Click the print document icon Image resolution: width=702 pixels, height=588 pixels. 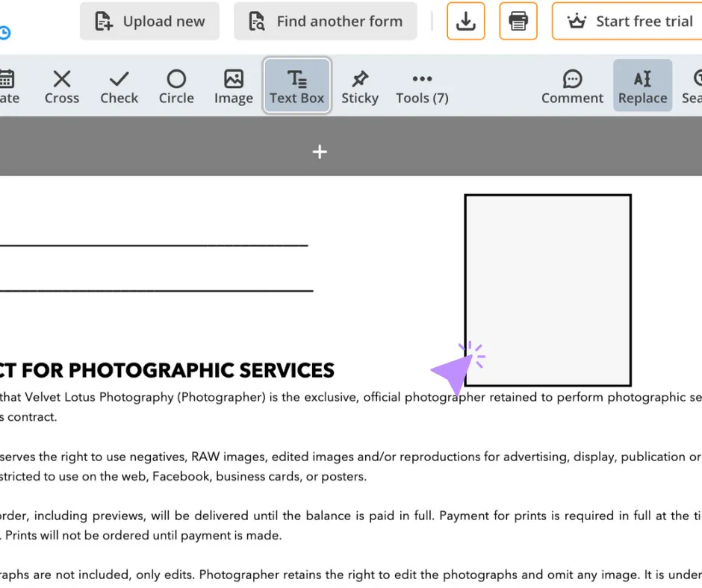tap(518, 21)
